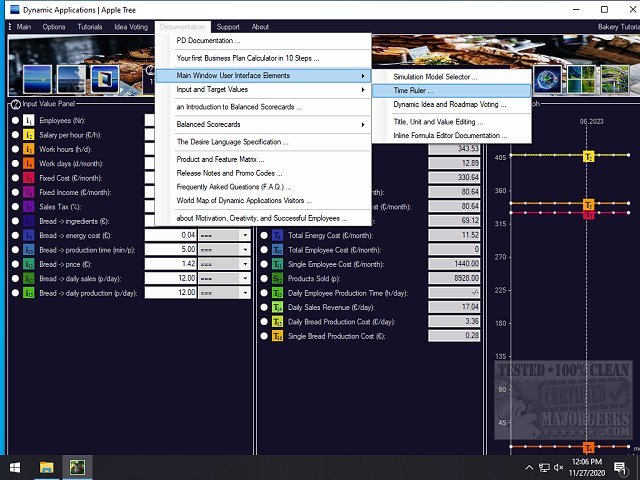The image size is (640, 480).
Task: Select the Work hours radio button
Action: coord(15,149)
